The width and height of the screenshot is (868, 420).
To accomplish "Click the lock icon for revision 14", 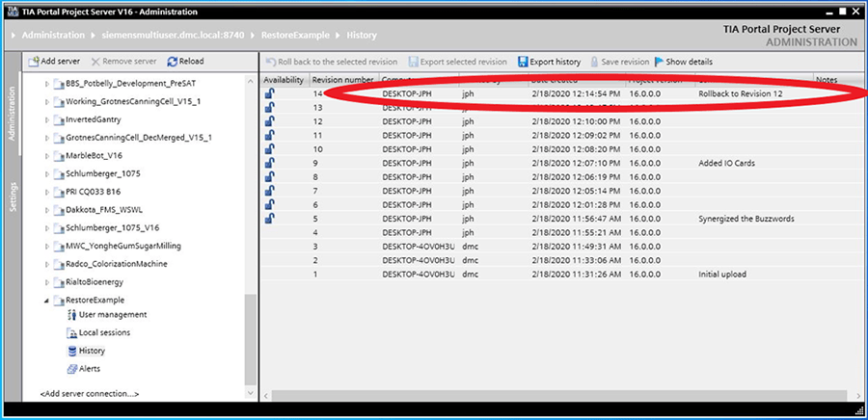I will click(270, 94).
